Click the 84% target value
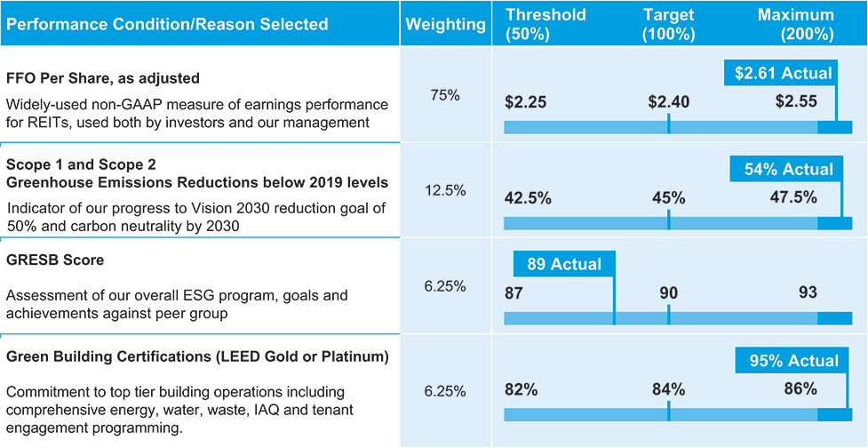The height and width of the screenshot is (448, 868). (x=669, y=388)
